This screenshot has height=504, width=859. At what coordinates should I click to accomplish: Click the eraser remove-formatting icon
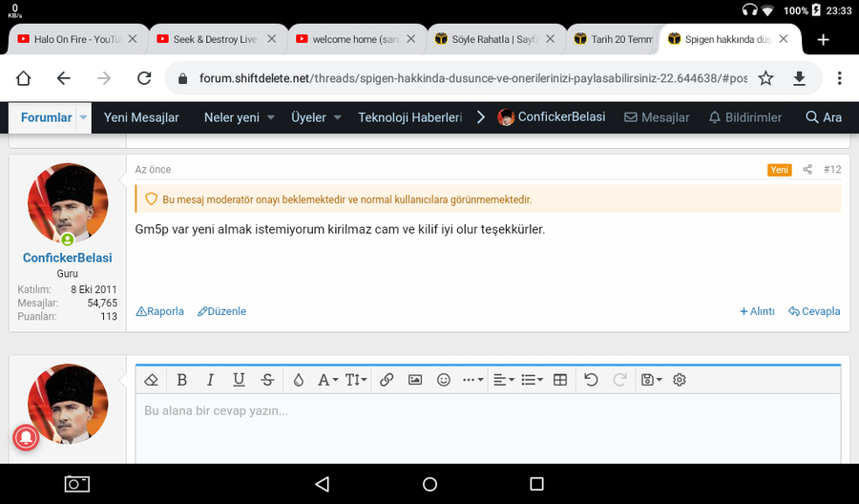click(x=151, y=380)
